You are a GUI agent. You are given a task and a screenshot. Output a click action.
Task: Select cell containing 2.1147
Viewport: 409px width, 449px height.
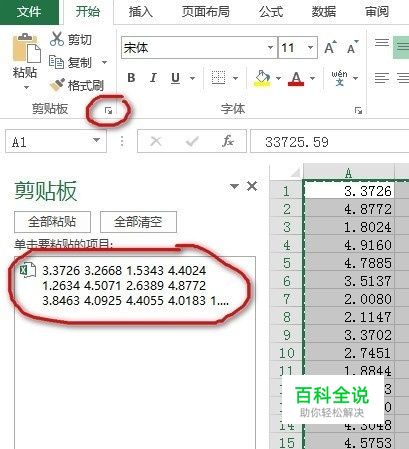click(x=349, y=317)
